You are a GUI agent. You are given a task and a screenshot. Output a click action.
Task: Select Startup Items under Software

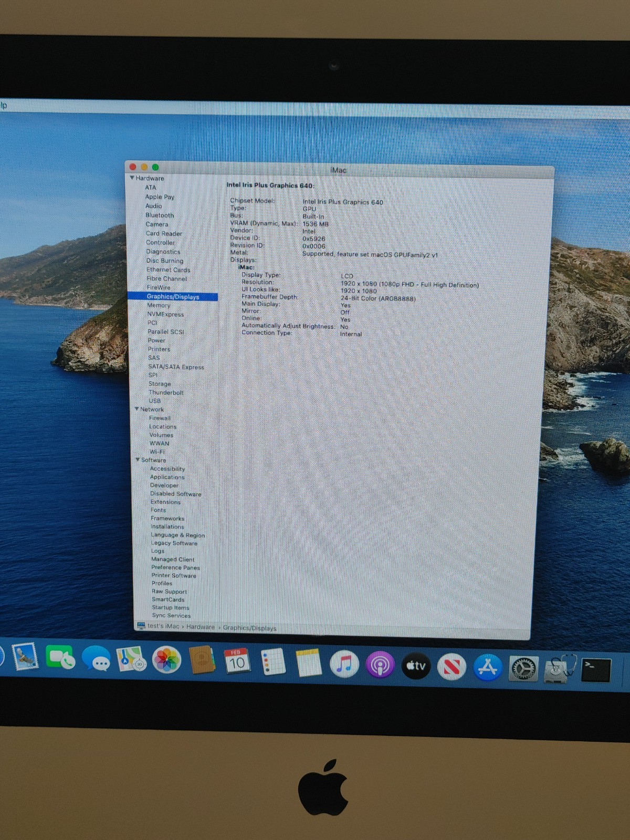[x=171, y=607]
